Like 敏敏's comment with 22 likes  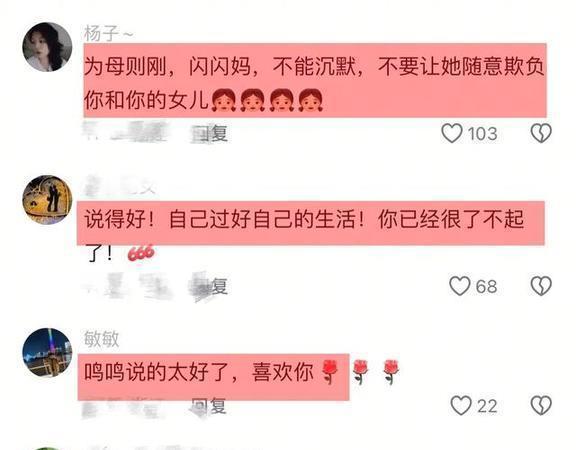(x=461, y=405)
